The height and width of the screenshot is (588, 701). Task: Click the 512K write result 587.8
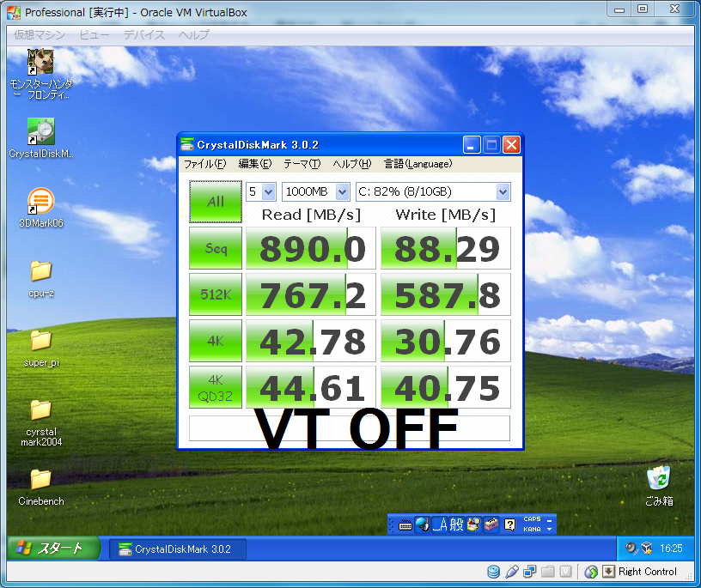tap(446, 294)
